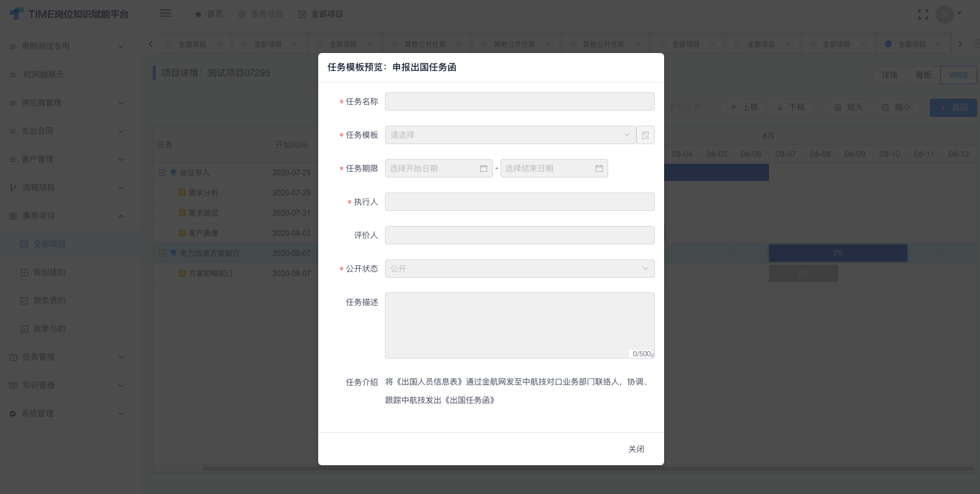This screenshot has width=980, height=494.
Task: Toggle the hamburger sidebar collapse icon
Action: pyautogui.click(x=165, y=13)
